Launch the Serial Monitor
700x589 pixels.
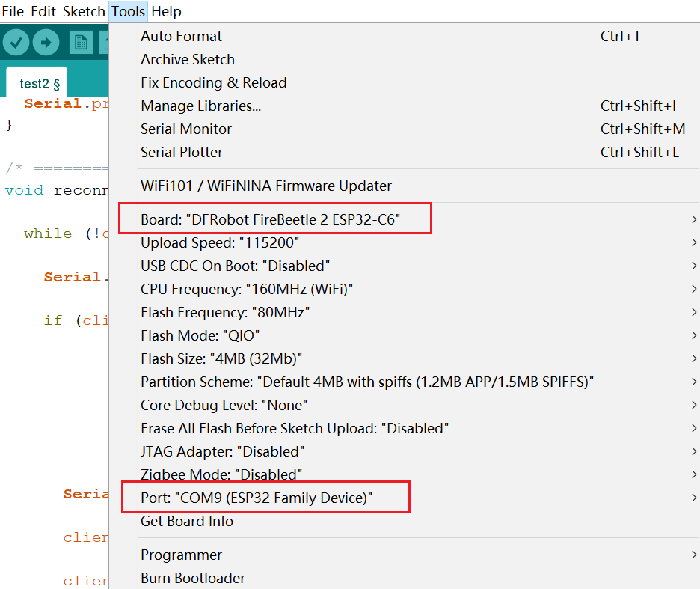tap(186, 129)
